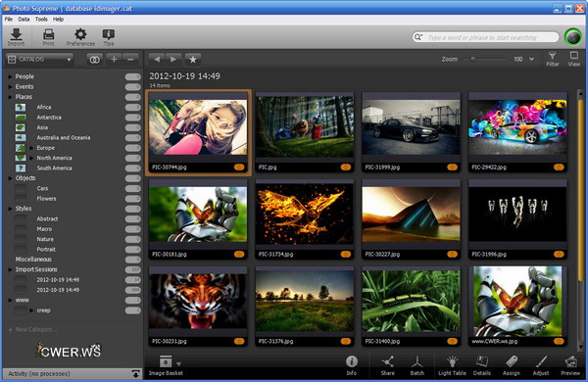Collapse the Places tree arrow
The width and height of the screenshot is (588, 382).
pos(11,97)
